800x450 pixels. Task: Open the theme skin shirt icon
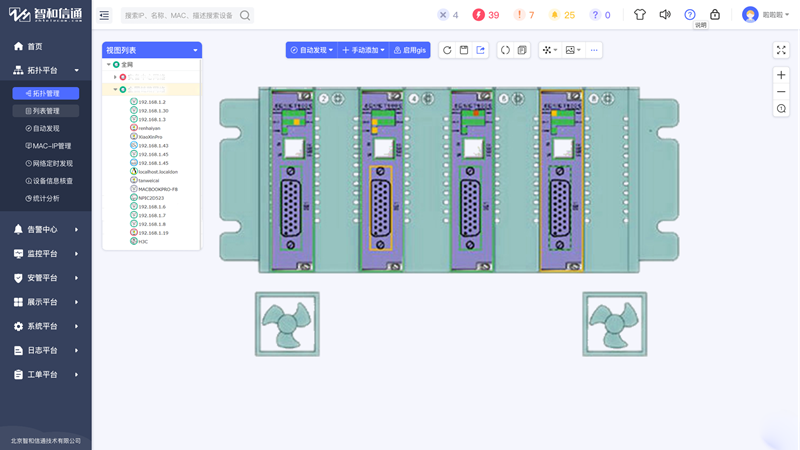coord(640,14)
